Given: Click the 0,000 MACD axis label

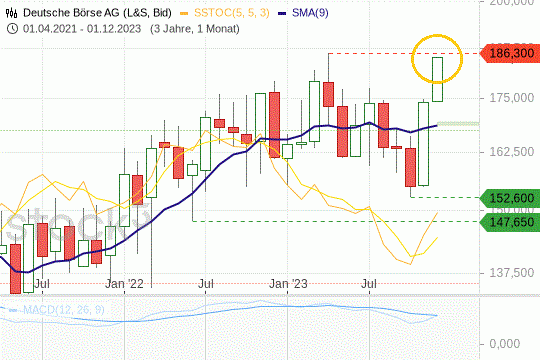Looking at the screenshot, I should click(505, 344).
